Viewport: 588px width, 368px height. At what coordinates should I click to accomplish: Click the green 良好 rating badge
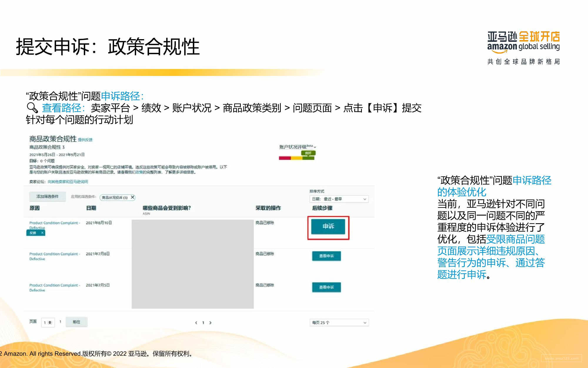click(308, 153)
